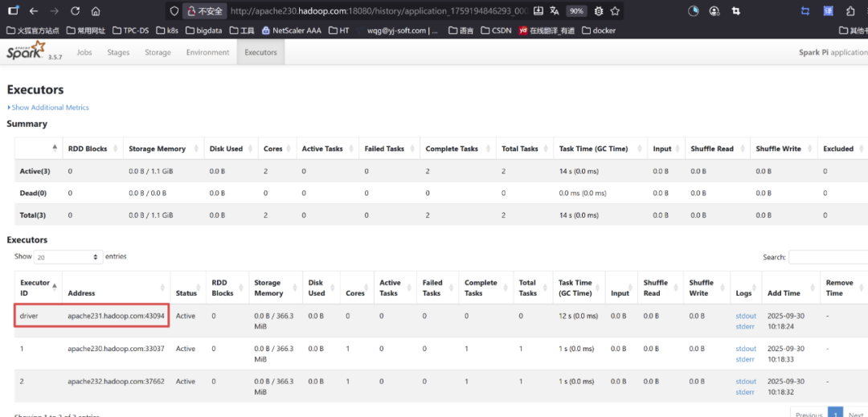Sort executors table by Address column

pyautogui.click(x=116, y=288)
